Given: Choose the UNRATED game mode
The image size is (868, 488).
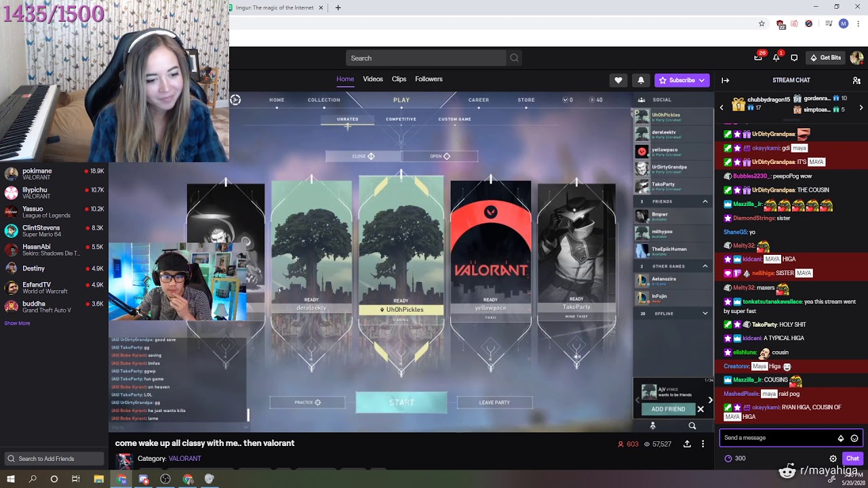Looking at the screenshot, I should click(x=348, y=119).
